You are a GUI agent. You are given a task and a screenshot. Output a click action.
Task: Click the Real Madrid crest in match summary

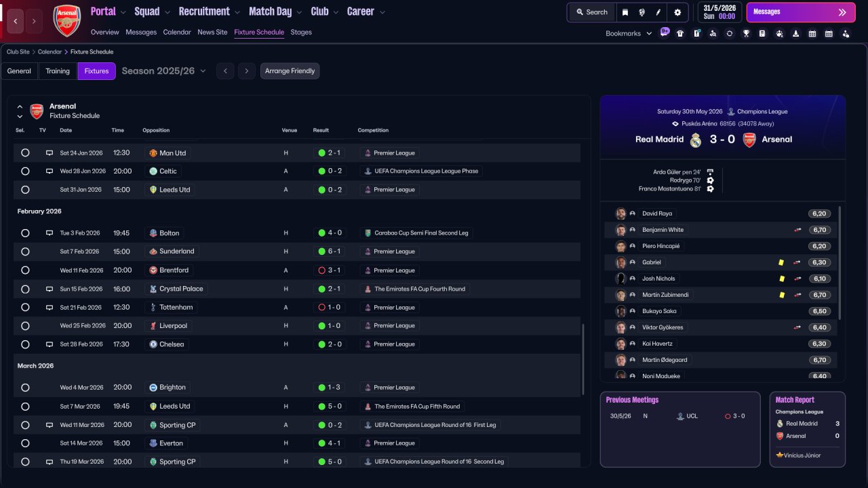(x=696, y=140)
